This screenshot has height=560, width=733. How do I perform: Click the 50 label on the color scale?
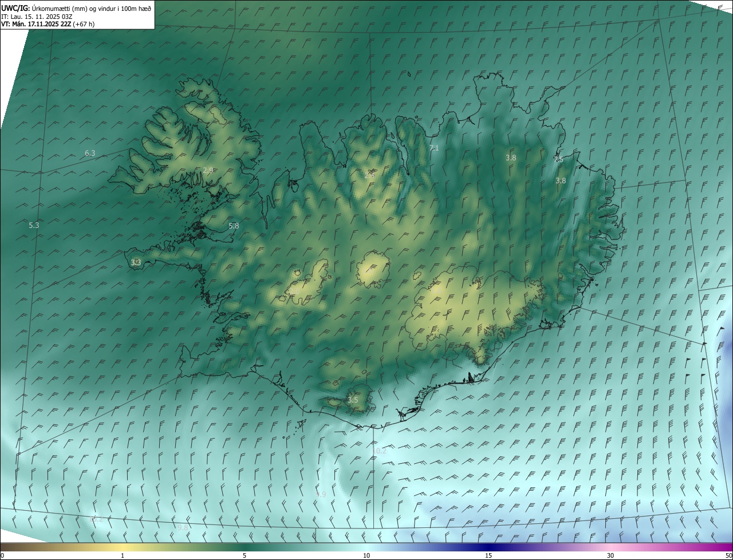[x=728, y=555]
